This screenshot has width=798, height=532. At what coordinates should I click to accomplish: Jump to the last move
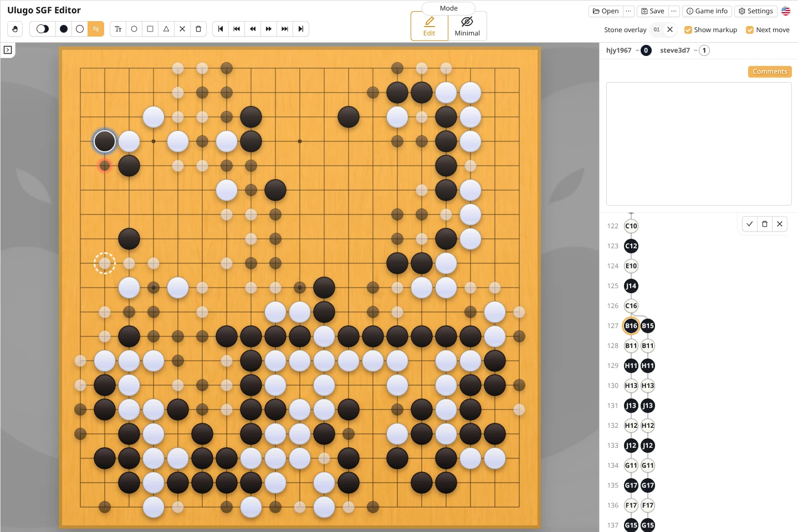pos(301,29)
